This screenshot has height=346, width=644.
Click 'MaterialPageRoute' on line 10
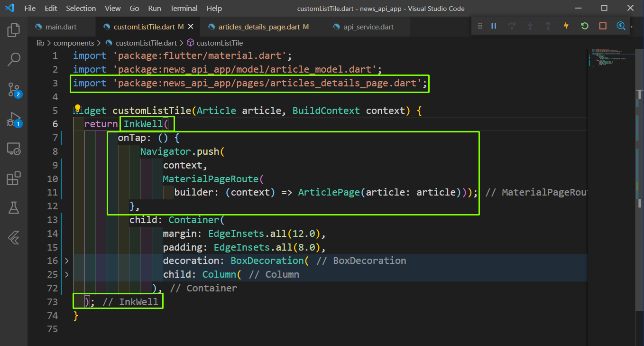tap(211, 179)
